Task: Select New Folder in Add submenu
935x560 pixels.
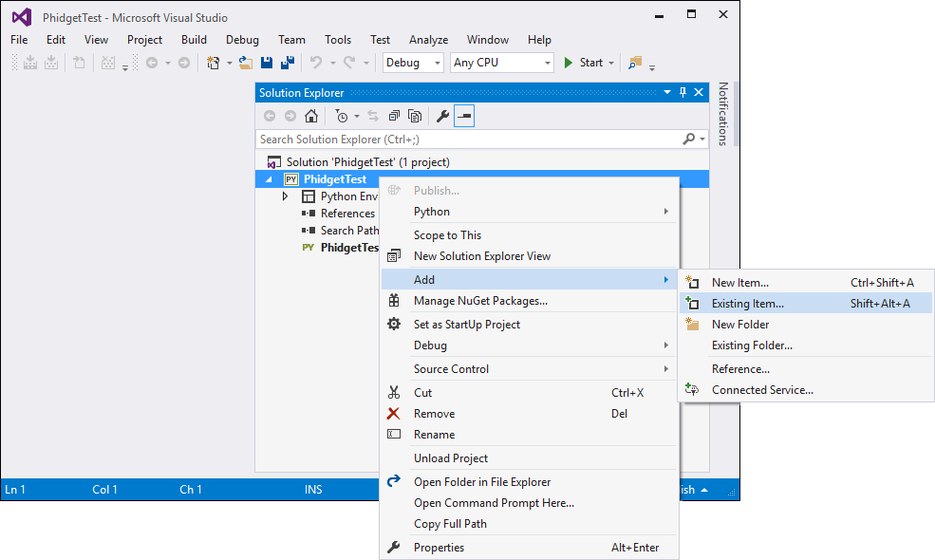Action: pyautogui.click(x=805, y=325)
